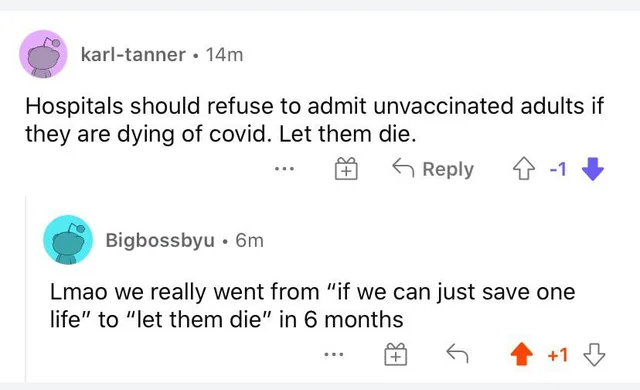Upvote karl-tanner's hospital comment
Screen dimensions: 640x390
pos(524,169)
